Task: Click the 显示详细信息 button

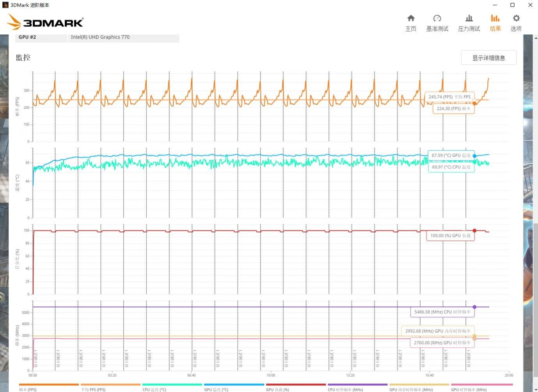Action: [x=489, y=58]
